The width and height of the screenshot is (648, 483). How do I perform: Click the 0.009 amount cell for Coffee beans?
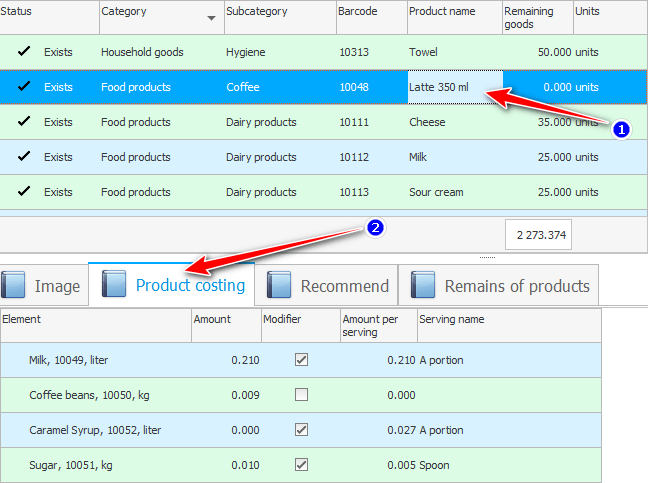pyautogui.click(x=226, y=395)
